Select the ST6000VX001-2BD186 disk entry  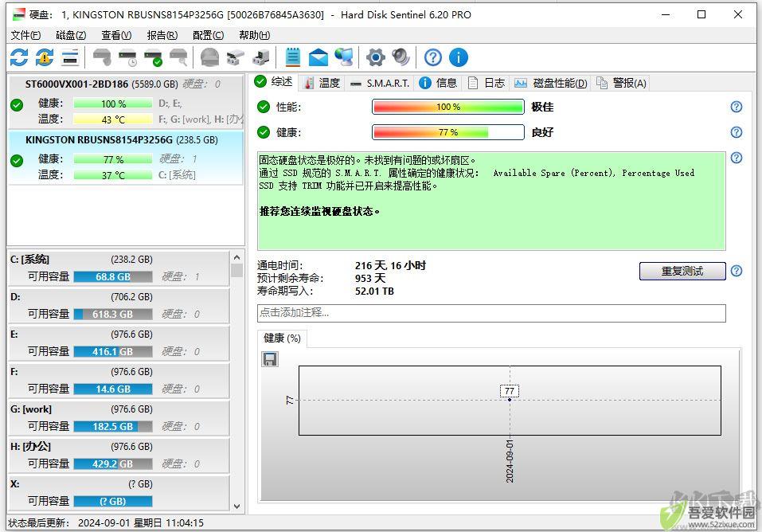(126, 102)
